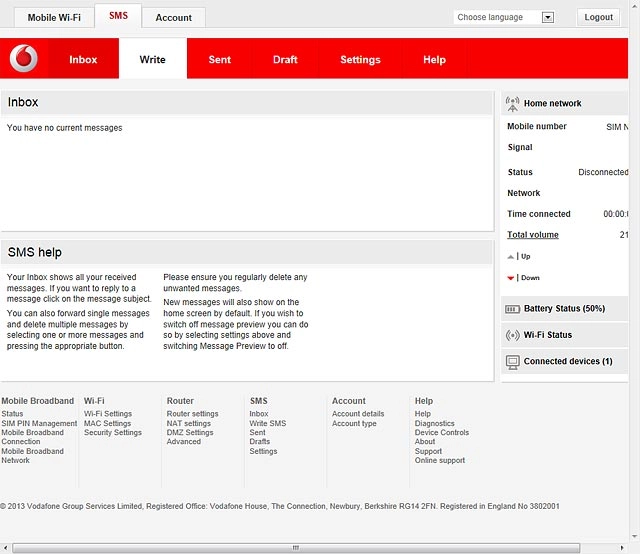The width and height of the screenshot is (640, 554).
Task: Open the Total volume link
Action: coord(533,235)
